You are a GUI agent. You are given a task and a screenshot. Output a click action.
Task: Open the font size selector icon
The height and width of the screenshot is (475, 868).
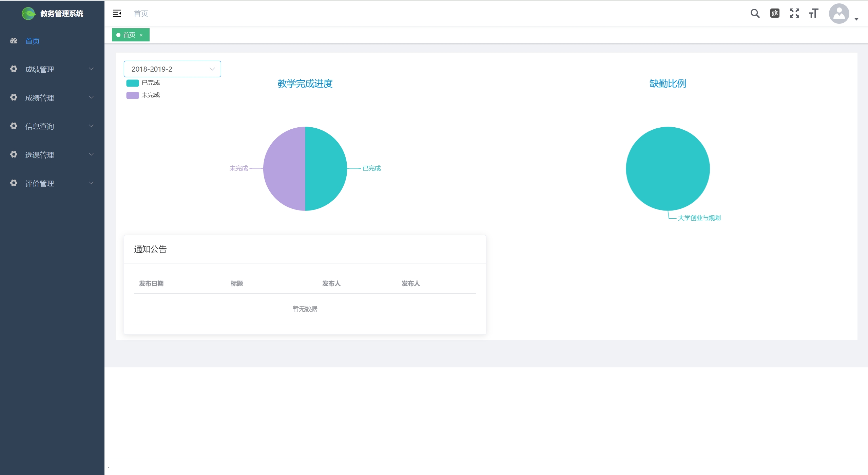click(x=813, y=13)
